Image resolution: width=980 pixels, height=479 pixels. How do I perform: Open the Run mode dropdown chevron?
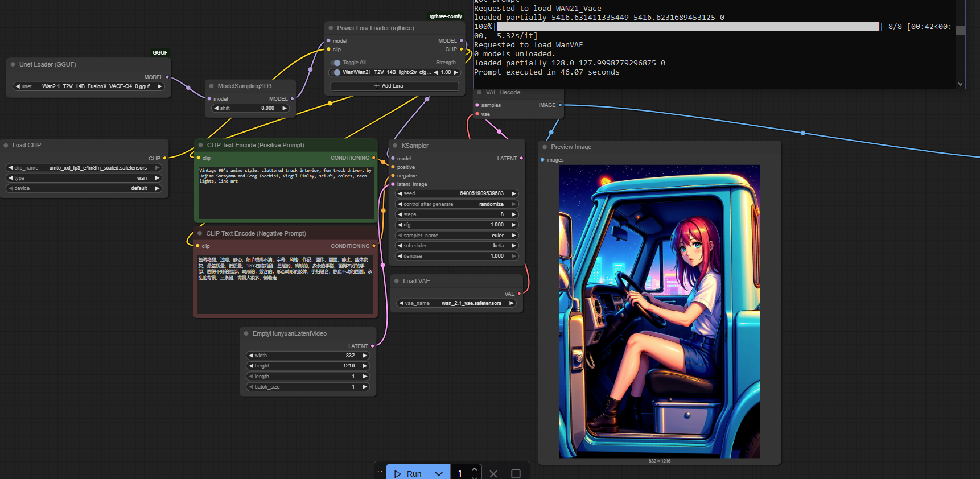point(439,473)
